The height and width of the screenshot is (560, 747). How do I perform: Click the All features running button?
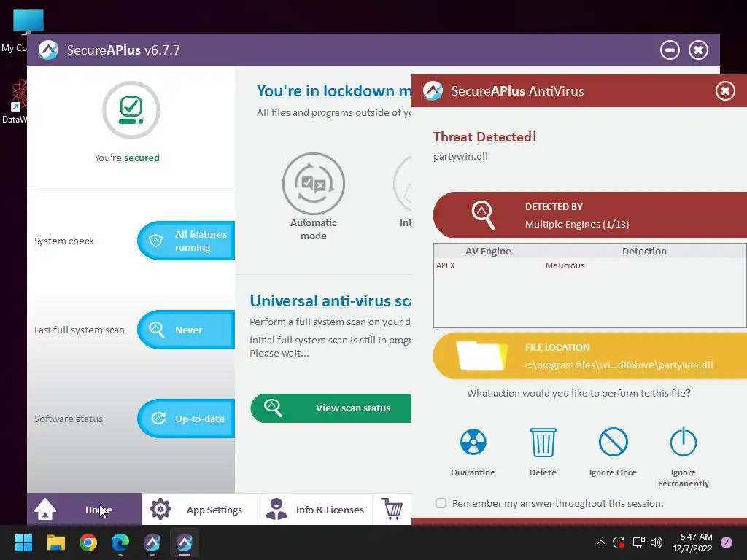click(186, 241)
